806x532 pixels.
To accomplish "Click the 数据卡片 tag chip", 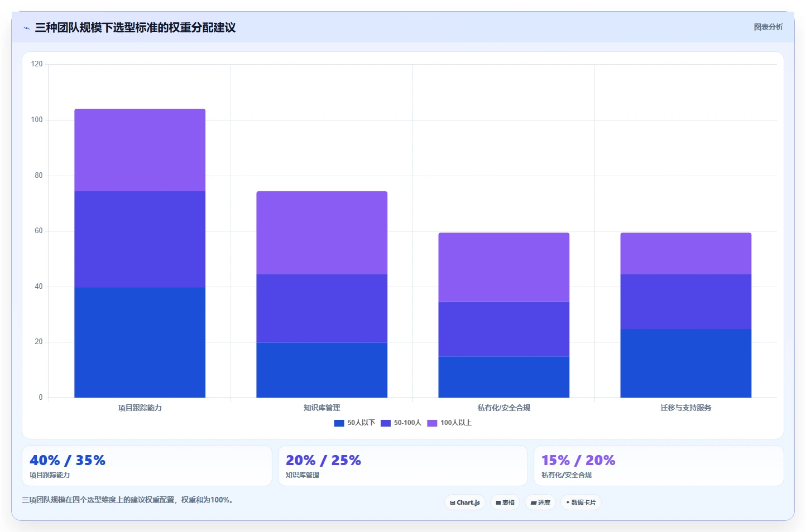I will click(581, 502).
